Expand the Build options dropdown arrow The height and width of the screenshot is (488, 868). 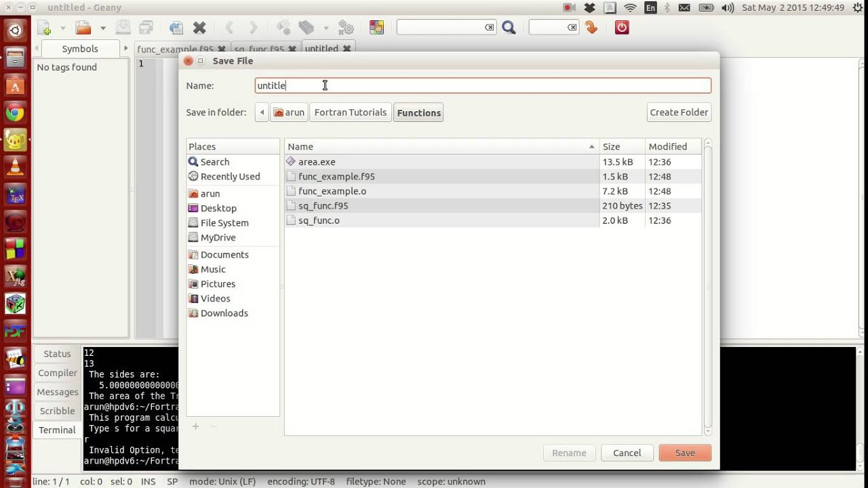click(x=325, y=28)
